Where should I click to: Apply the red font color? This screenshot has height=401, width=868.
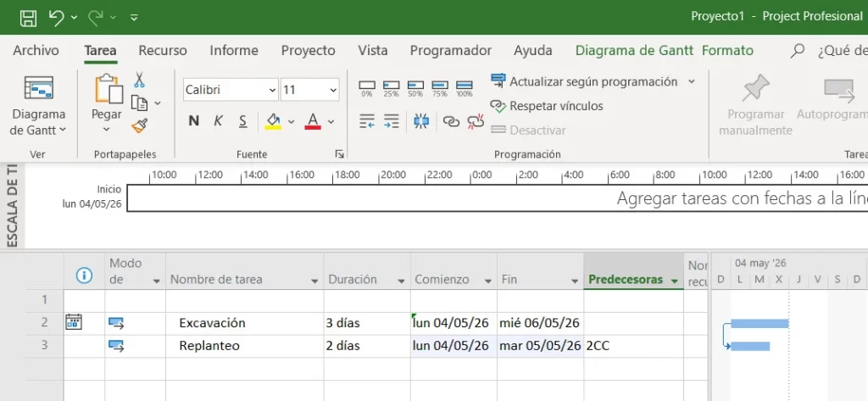313,121
